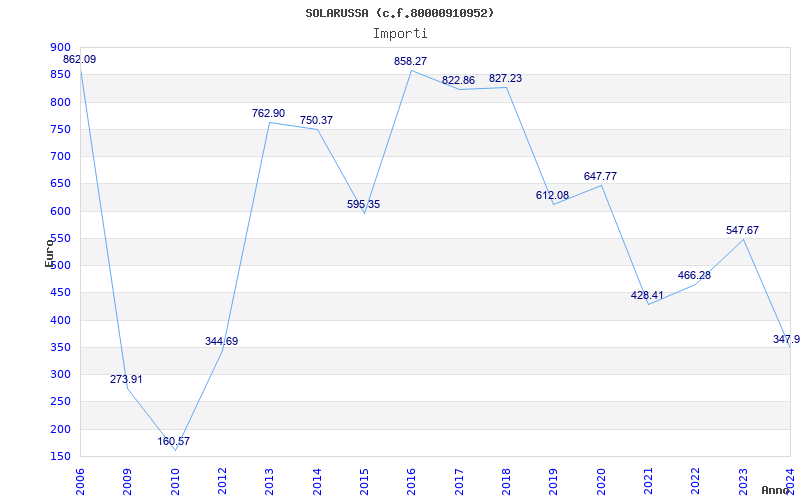Select the 2017 x-axis year

459,482
